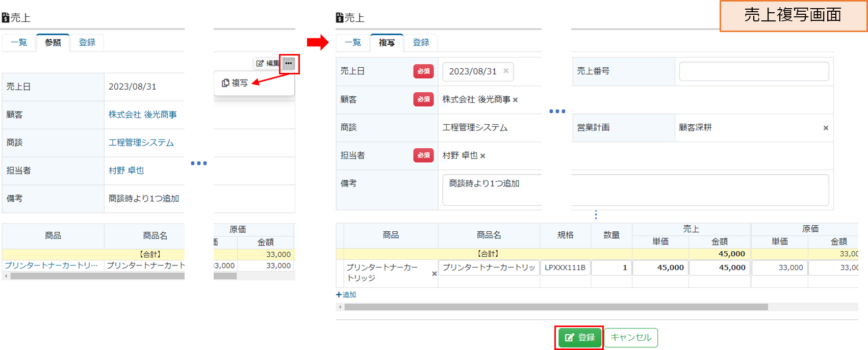The height and width of the screenshot is (350, 868).
Task: Click the sales 単価 field 45,000
Action: [660, 267]
